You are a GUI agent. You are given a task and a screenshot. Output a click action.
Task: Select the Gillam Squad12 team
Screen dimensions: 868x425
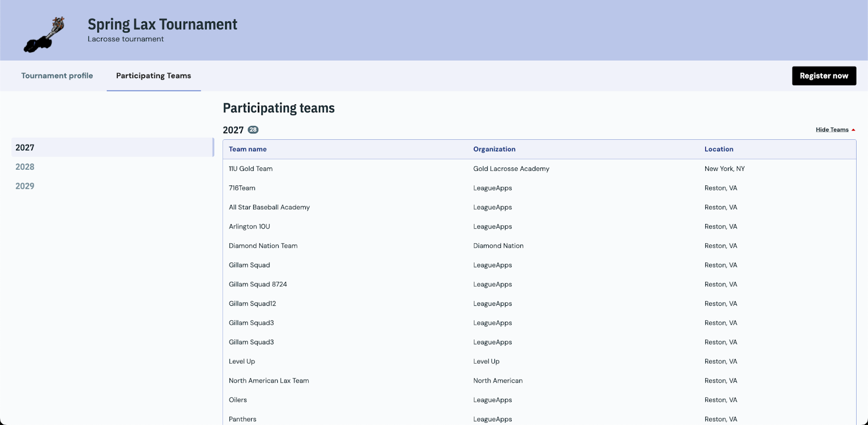pos(252,304)
